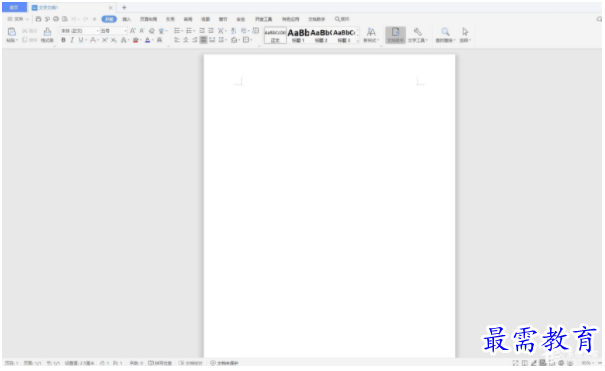Open print preview icon in quick toolbar
The image size is (605, 371).
(x=65, y=19)
